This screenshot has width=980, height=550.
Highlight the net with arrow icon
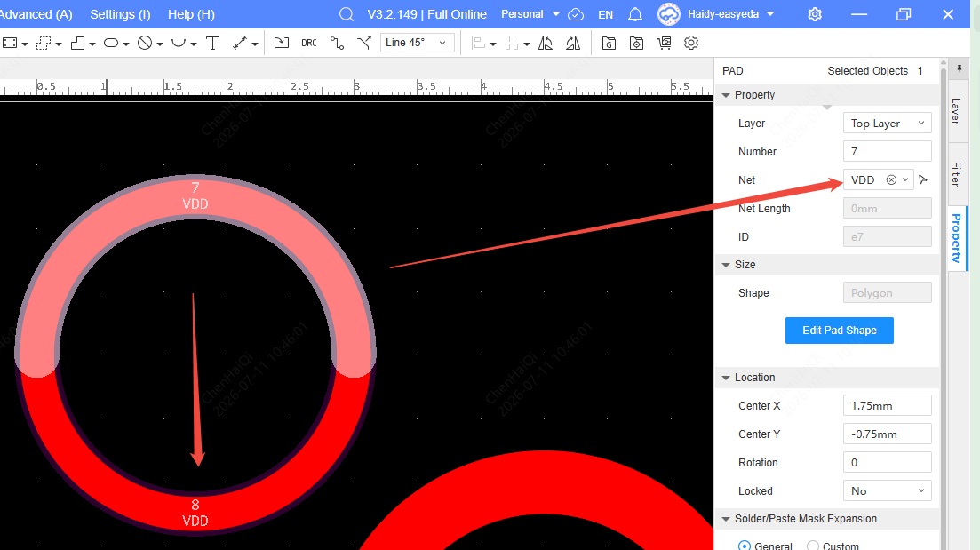coord(923,180)
